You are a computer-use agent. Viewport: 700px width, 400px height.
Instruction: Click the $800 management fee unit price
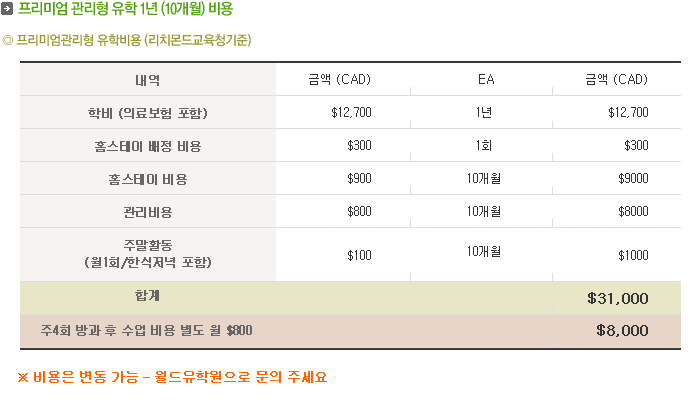click(359, 212)
